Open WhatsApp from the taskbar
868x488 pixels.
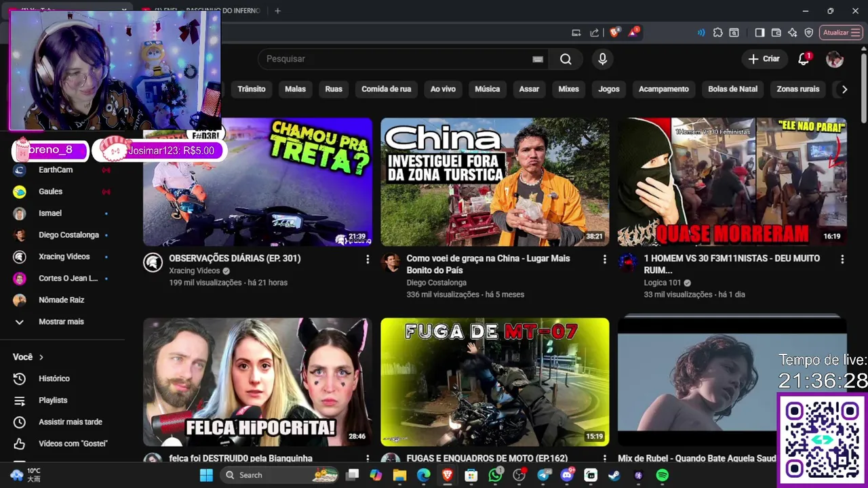[496, 475]
